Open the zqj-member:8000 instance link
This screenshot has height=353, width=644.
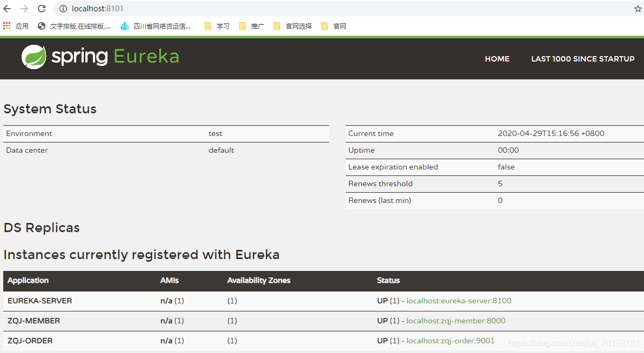455,321
